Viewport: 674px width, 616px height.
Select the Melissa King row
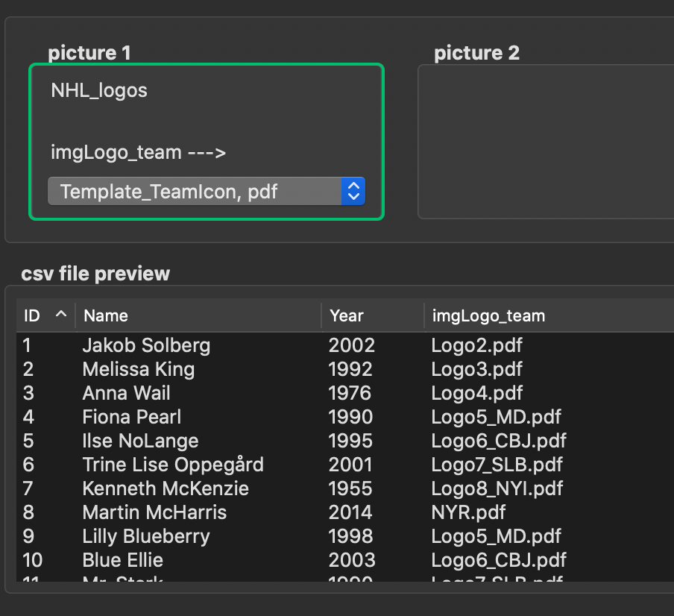pyautogui.click(x=345, y=369)
